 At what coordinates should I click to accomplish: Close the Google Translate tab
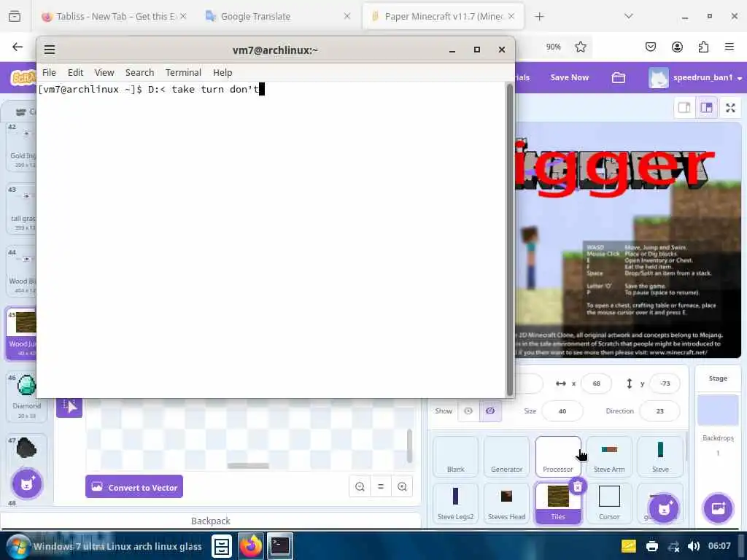tap(347, 16)
